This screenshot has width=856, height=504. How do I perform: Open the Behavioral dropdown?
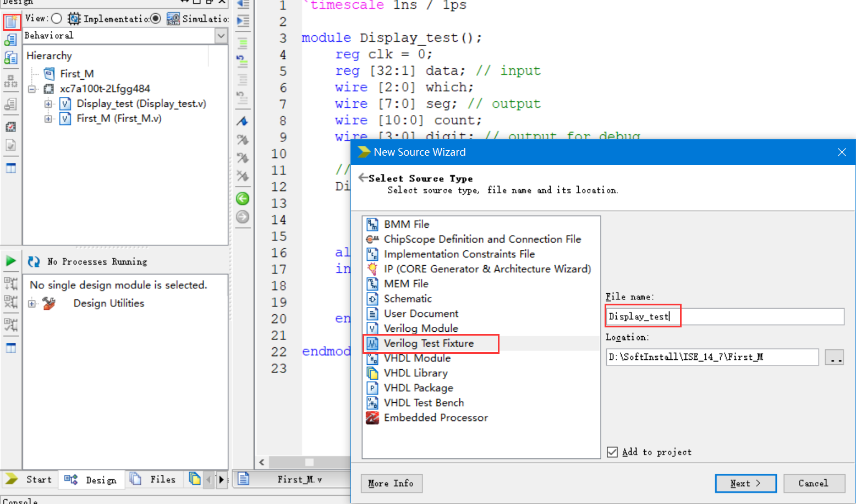point(221,36)
